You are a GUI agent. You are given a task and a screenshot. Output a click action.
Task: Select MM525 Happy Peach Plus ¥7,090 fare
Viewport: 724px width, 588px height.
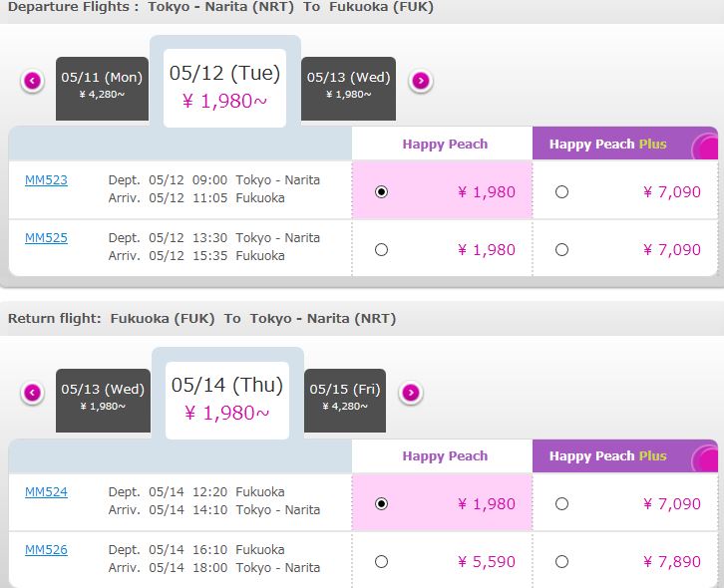[x=561, y=250]
